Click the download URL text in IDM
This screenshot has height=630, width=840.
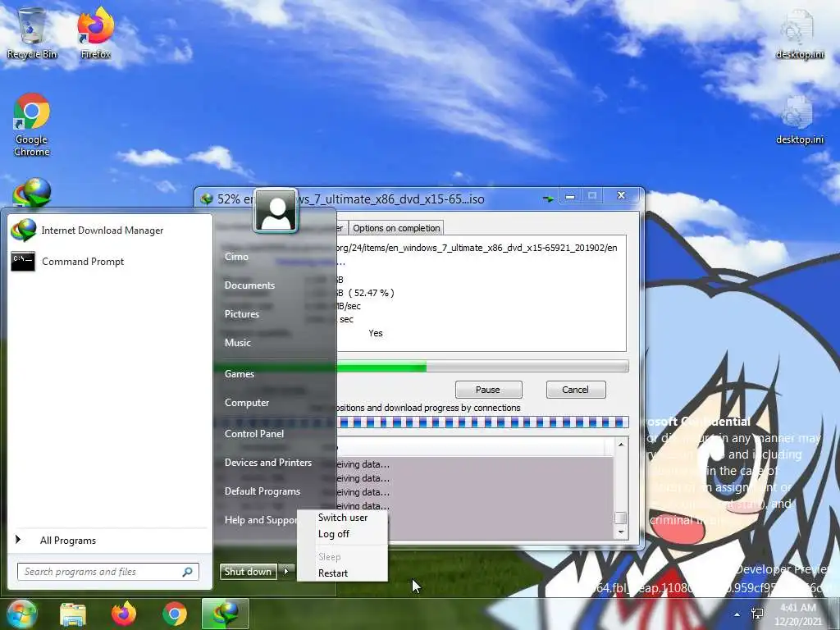coord(477,248)
